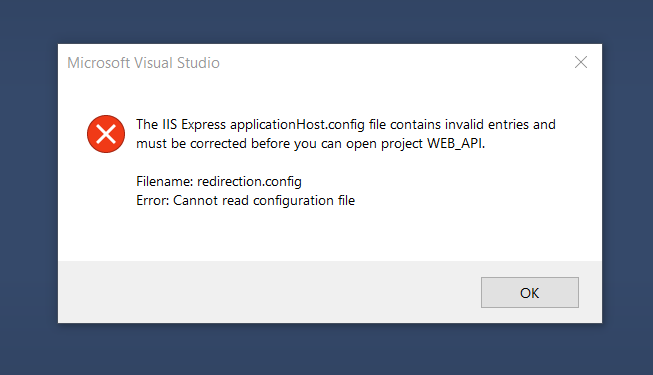Click the Microsoft Visual Studio title text

(x=144, y=63)
